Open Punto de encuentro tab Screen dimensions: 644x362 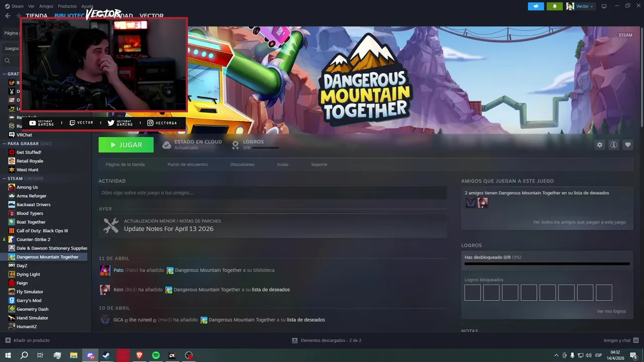tap(188, 164)
